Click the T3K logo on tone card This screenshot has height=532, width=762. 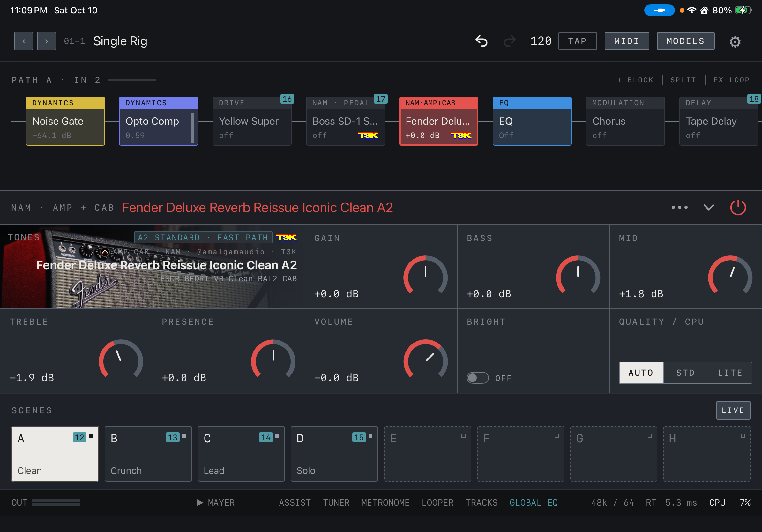pos(287,237)
